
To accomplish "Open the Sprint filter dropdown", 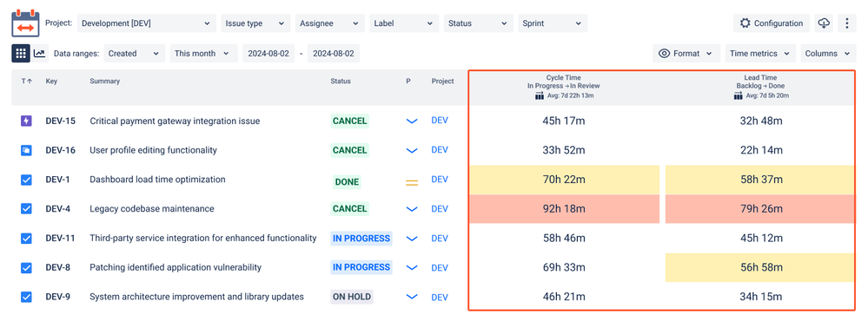I will [552, 23].
